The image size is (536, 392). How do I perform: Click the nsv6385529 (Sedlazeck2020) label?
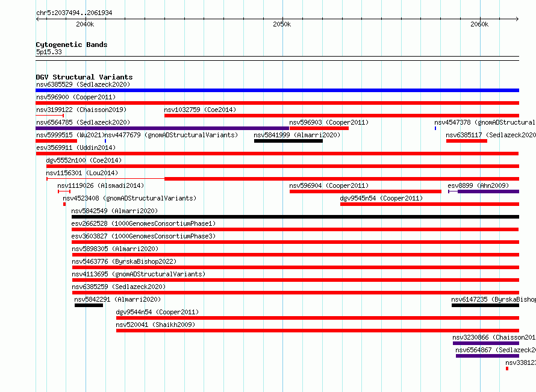83,84
